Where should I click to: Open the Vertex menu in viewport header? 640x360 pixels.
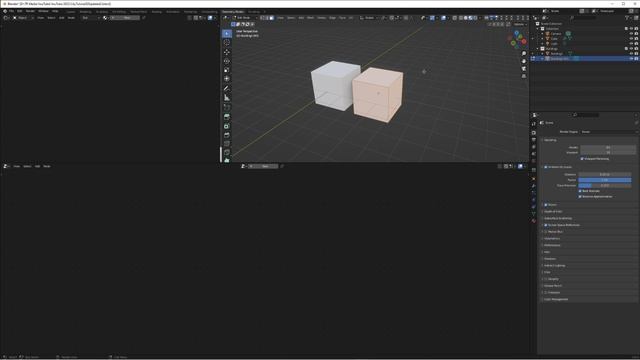pyautogui.click(x=321, y=18)
